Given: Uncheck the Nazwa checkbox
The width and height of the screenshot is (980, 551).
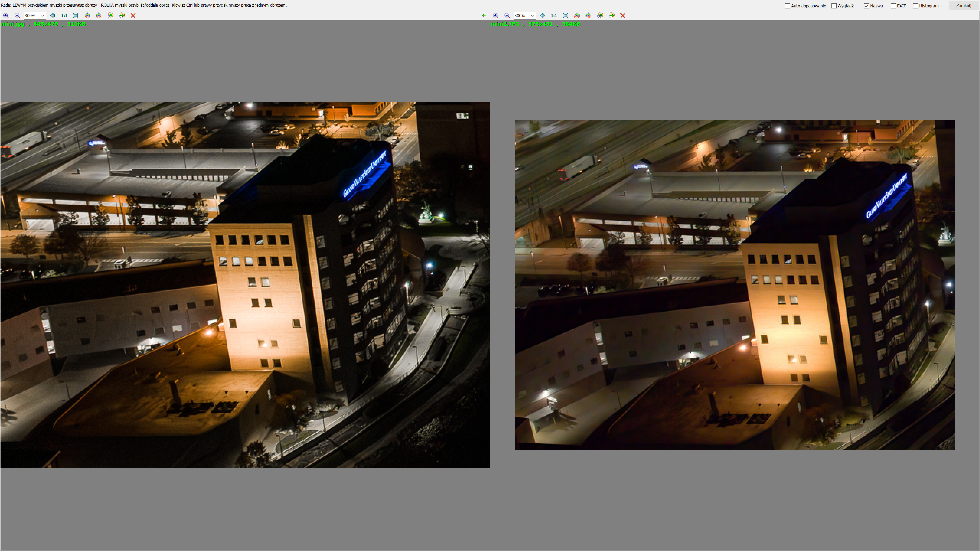Looking at the screenshot, I should coord(867,6).
